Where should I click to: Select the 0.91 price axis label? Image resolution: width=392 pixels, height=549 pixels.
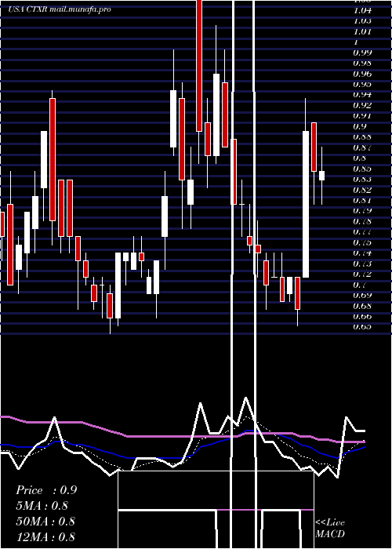tap(362, 116)
